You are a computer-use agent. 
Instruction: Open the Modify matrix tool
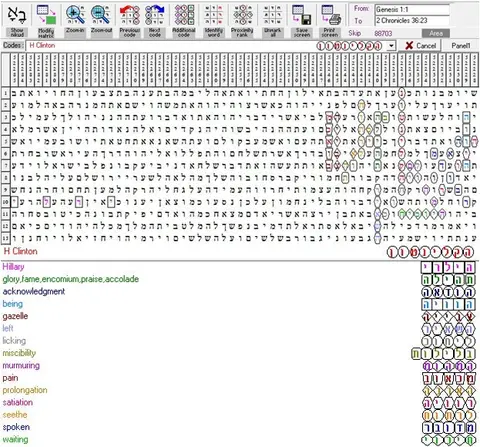click(46, 15)
